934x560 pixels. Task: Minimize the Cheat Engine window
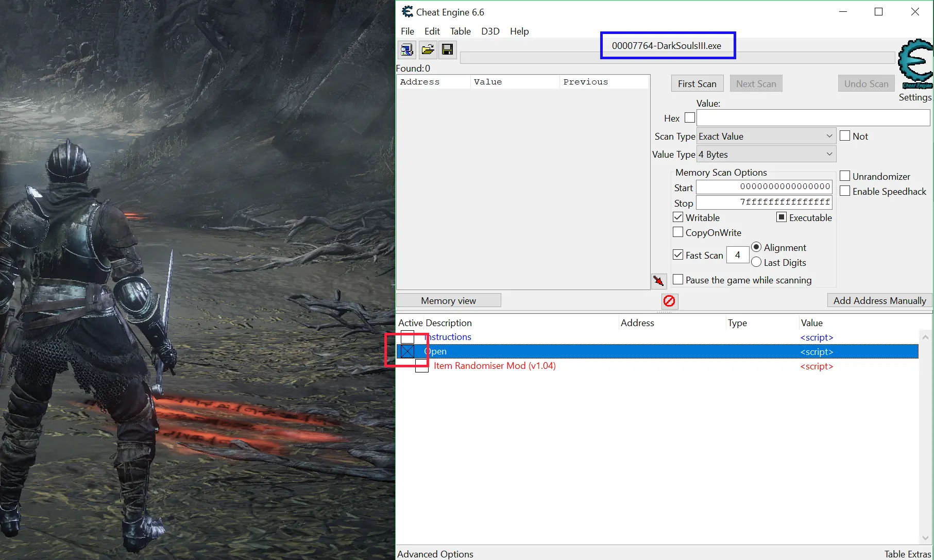click(x=843, y=12)
